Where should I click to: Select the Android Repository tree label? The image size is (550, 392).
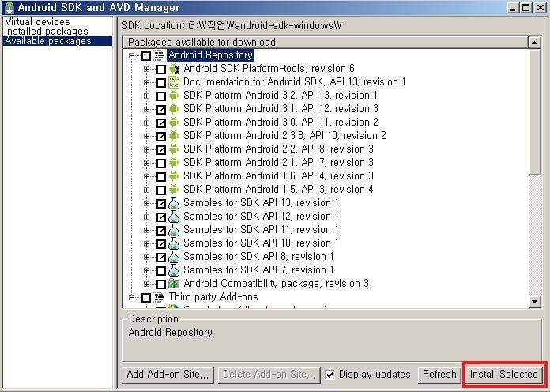point(211,55)
